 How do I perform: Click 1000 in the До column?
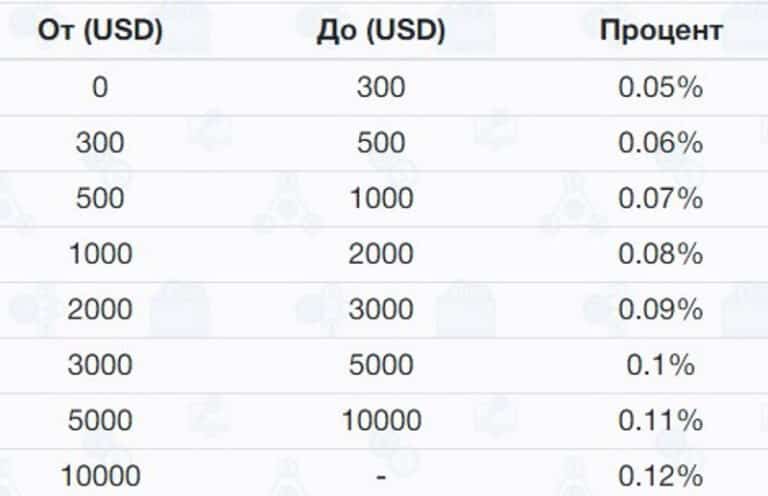[x=380, y=198]
